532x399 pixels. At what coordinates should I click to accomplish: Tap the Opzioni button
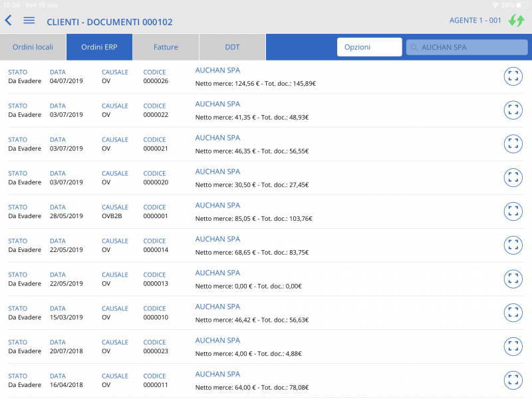(x=369, y=47)
